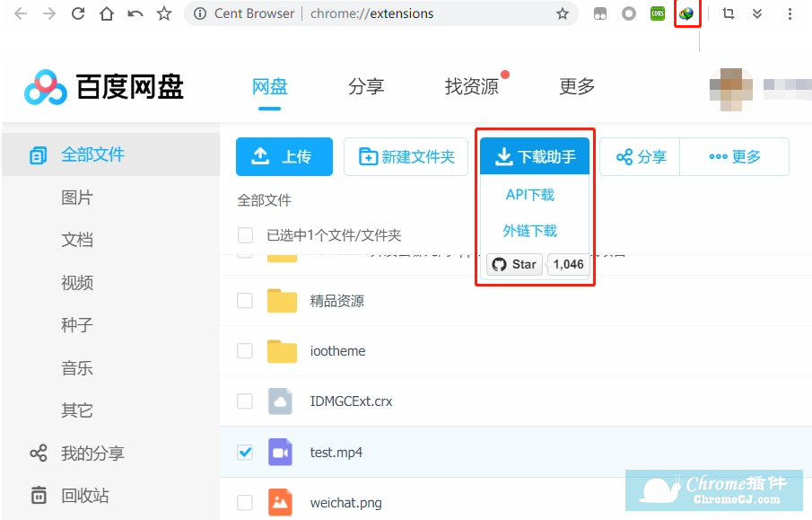The width and height of the screenshot is (812, 520).
Task: Click the test.mp4 file name
Action: pos(336,453)
